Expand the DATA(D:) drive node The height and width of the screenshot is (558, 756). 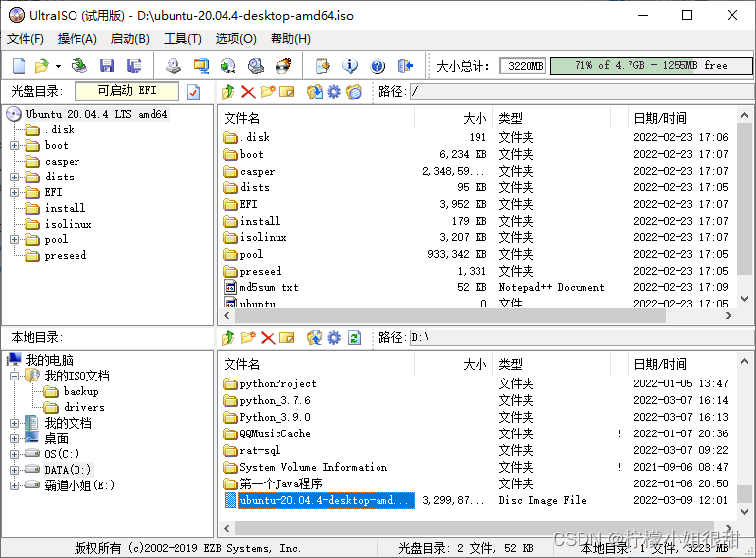15,470
